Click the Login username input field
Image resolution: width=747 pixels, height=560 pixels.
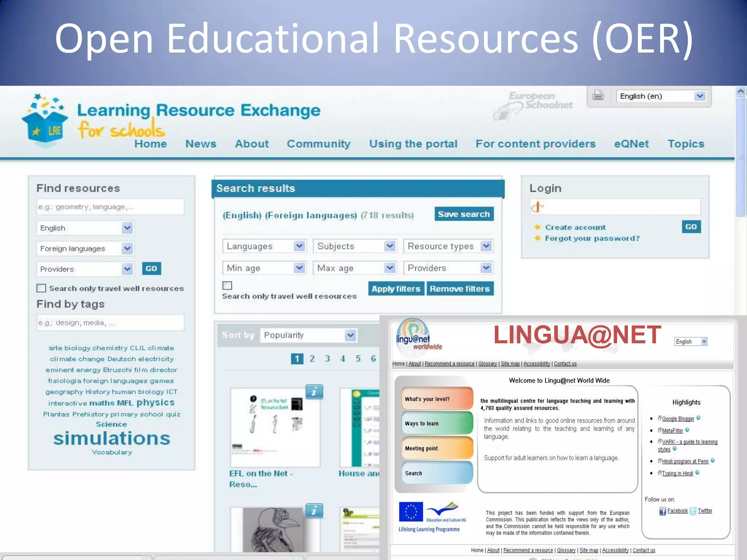click(615, 207)
